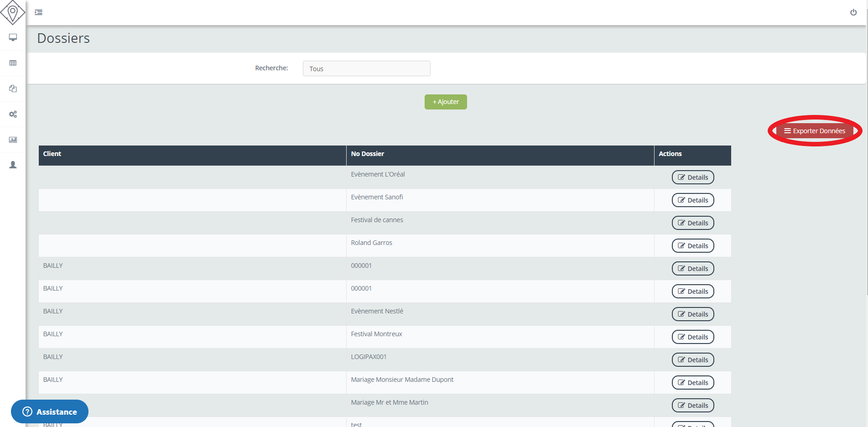Open the Recherche dropdown showing Tous

tap(366, 68)
